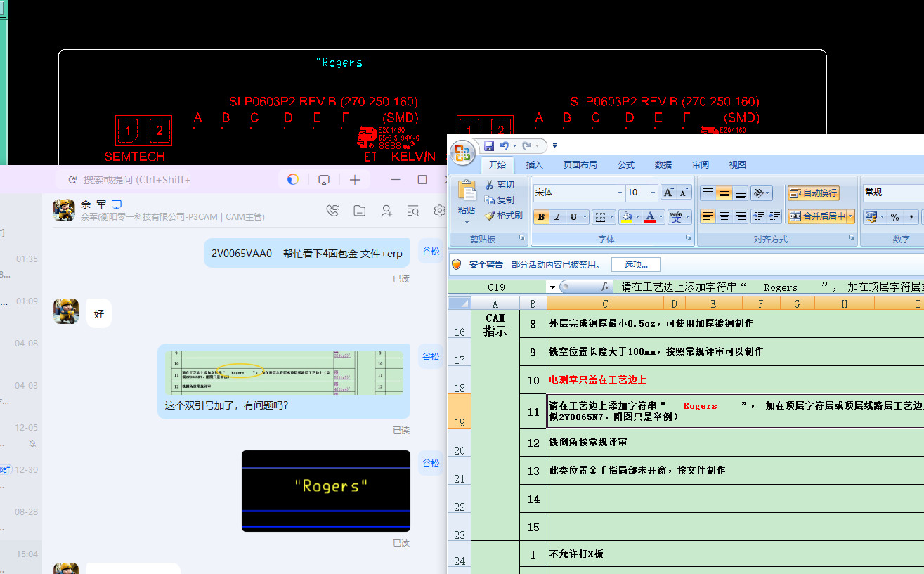924x574 pixels.
Task: Decrease font size with the small A icon
Action: click(684, 193)
